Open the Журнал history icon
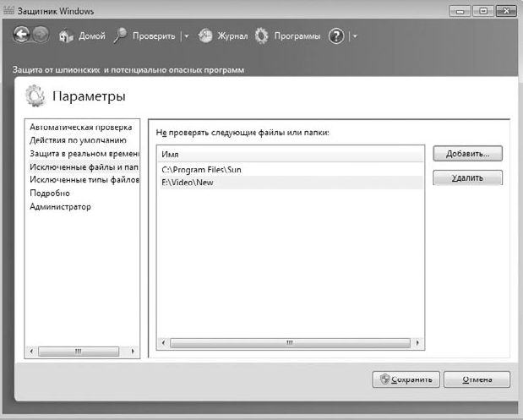The width and height of the screenshot is (523, 420). click(x=205, y=35)
